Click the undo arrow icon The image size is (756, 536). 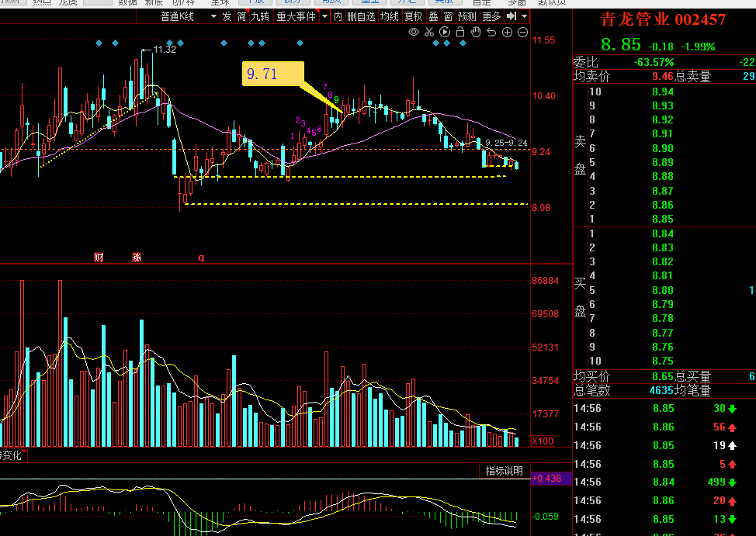(491, 33)
